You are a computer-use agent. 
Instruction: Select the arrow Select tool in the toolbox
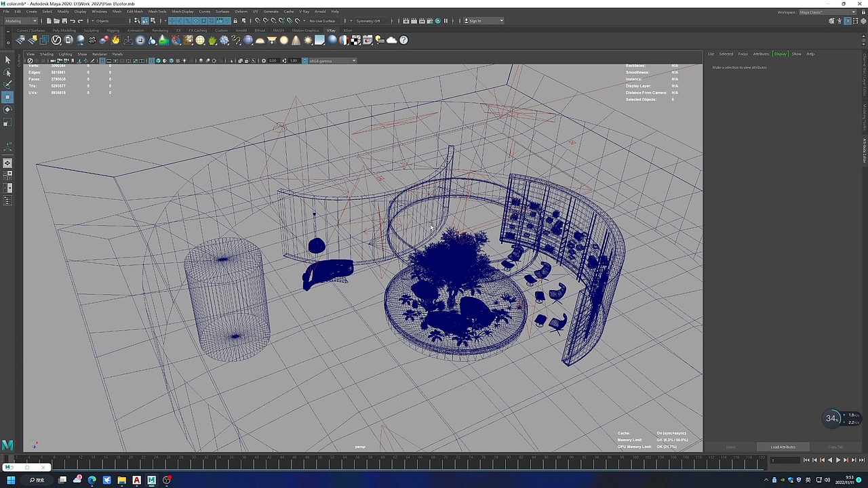[x=7, y=60]
